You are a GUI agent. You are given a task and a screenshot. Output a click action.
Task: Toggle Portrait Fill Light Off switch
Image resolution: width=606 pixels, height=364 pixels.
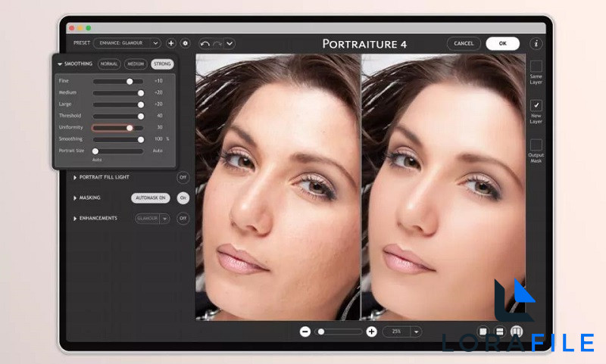coord(183,177)
